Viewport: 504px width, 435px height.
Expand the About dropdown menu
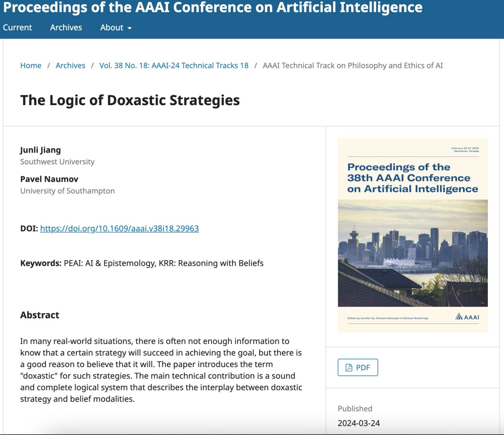[x=116, y=28]
